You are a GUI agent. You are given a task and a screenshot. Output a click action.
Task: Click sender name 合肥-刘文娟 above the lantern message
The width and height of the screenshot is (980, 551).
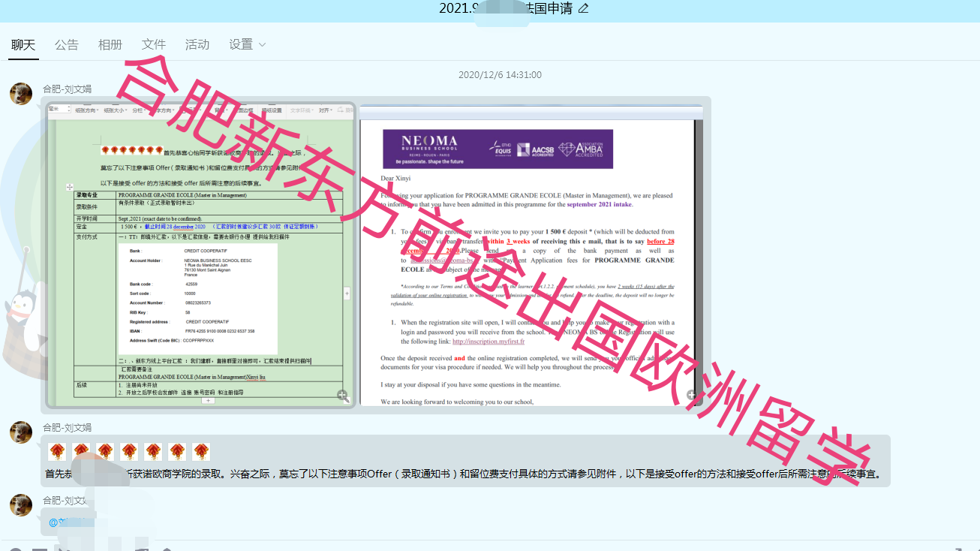[67, 427]
